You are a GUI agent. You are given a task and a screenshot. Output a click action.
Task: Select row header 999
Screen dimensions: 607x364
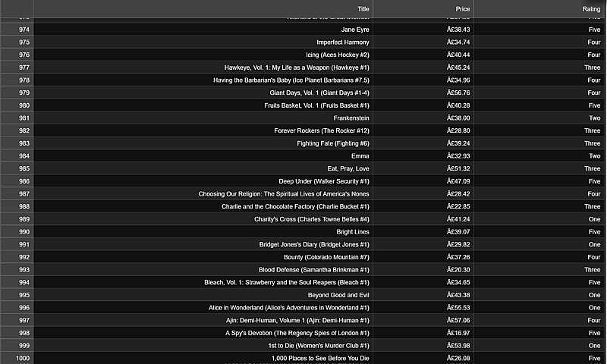[x=17, y=346]
